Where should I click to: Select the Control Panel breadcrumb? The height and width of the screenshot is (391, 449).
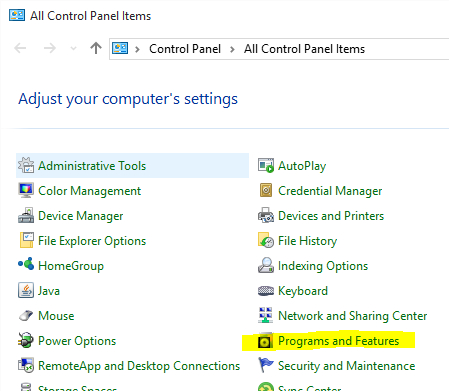pyautogui.click(x=185, y=49)
